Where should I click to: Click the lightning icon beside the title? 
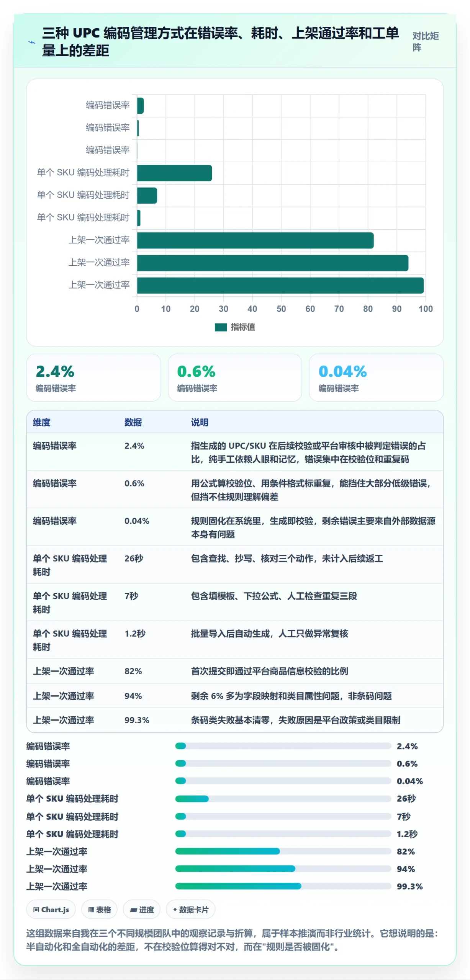(x=32, y=42)
